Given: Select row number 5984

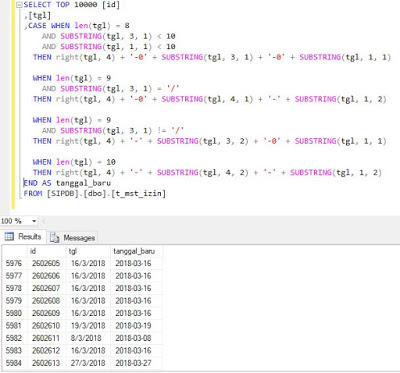Looking at the screenshot, I should tap(14, 363).
